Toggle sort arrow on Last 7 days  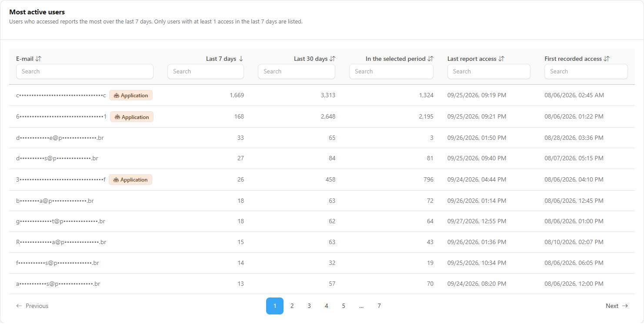tap(241, 59)
